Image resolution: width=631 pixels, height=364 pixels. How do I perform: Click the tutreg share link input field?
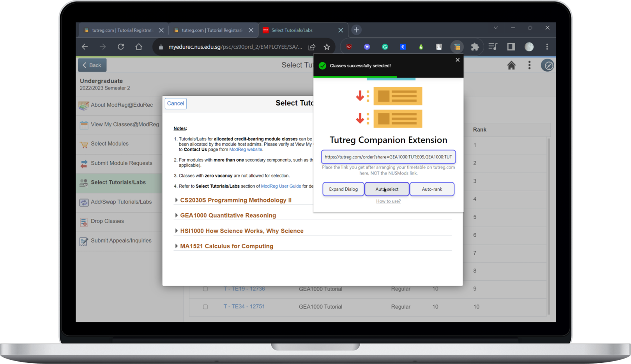(388, 157)
